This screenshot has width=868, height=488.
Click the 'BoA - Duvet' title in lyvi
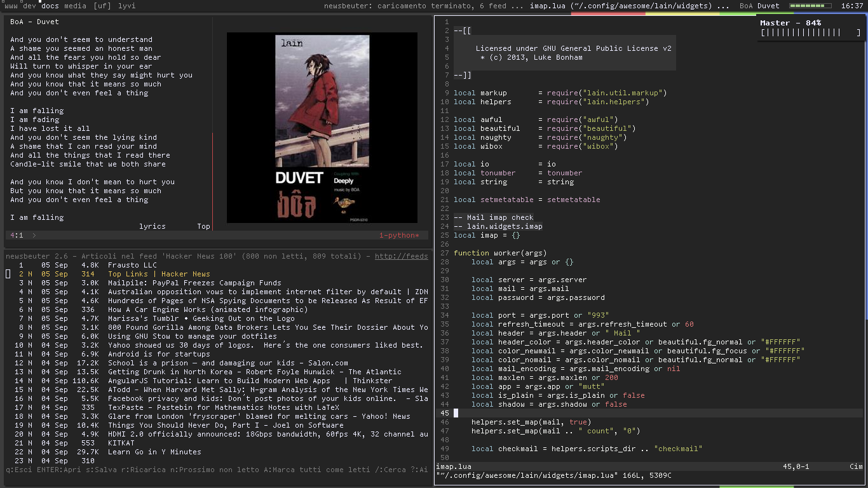click(34, 22)
